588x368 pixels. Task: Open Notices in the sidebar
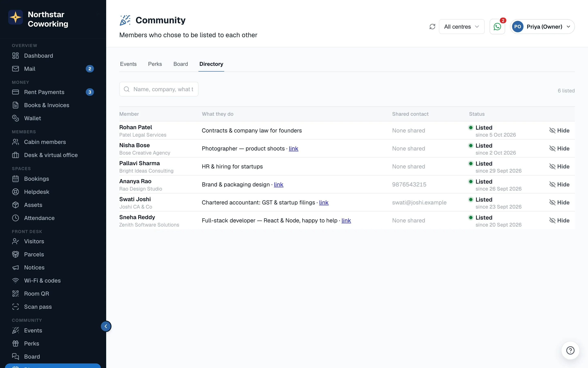(53, 267)
